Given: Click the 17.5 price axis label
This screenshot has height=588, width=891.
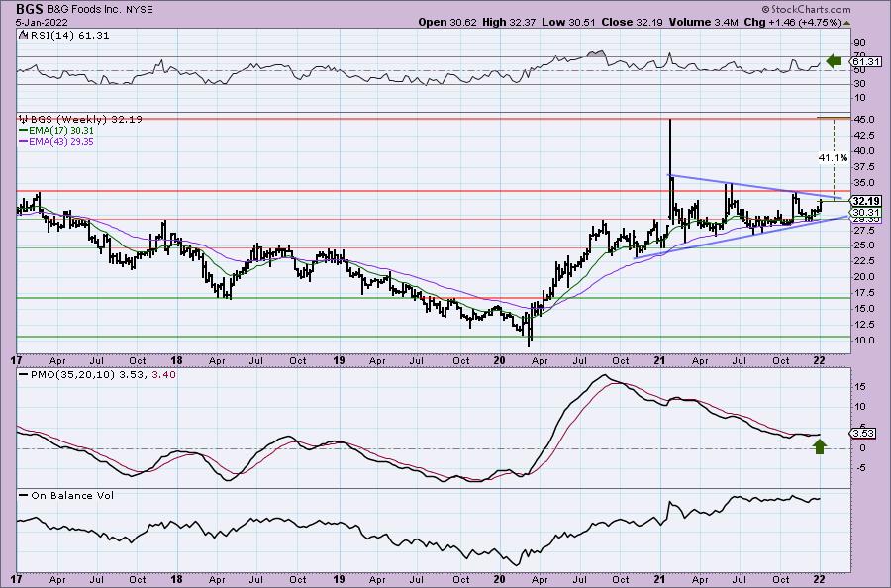Looking at the screenshot, I should [x=863, y=293].
